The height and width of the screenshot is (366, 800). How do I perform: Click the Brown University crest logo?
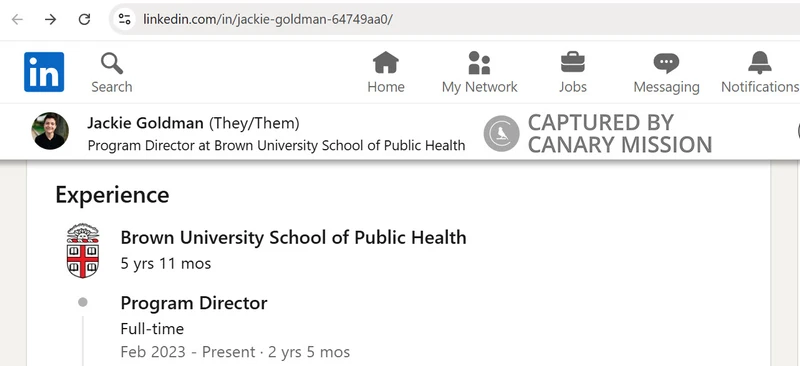point(83,251)
